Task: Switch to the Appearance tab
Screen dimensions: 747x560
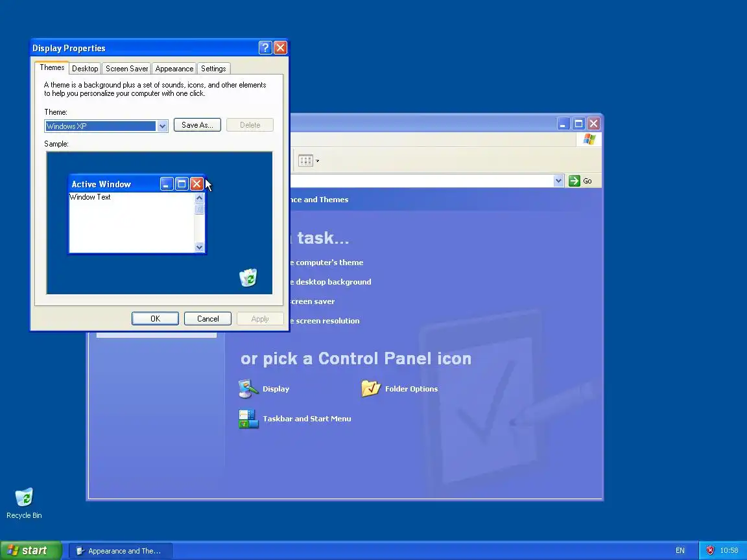Action: pos(174,69)
